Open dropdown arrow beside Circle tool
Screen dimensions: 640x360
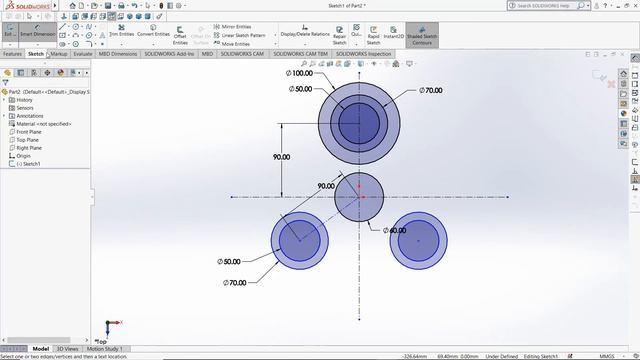coord(82,27)
